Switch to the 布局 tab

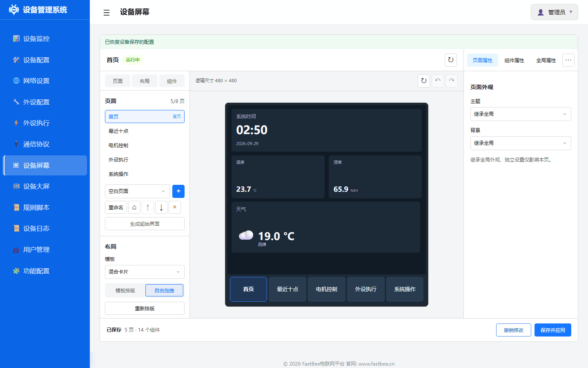(145, 81)
